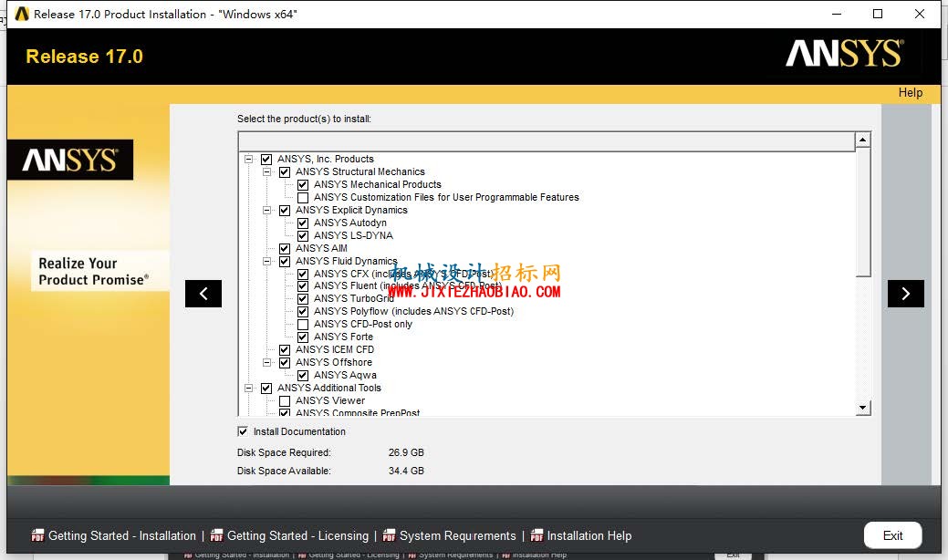Click the Exit button

click(x=892, y=535)
